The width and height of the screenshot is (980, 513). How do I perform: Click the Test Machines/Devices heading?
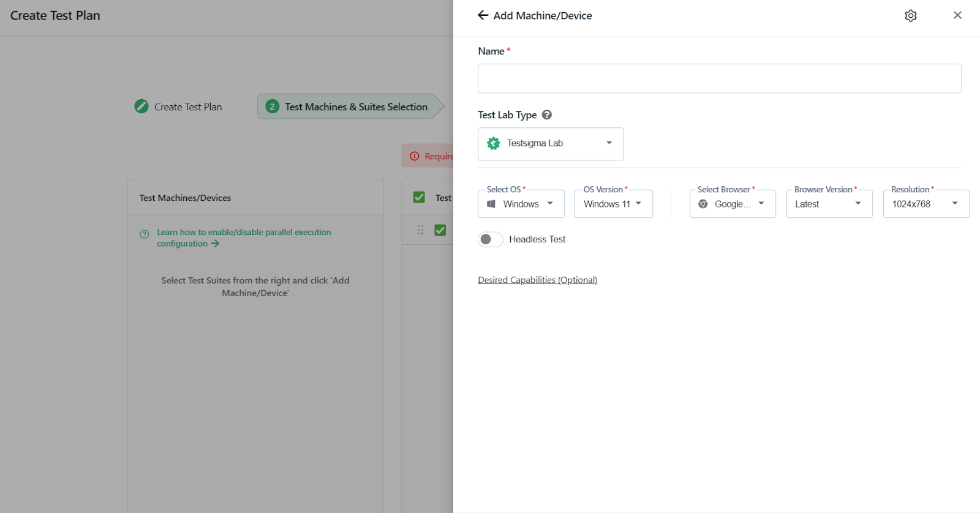pyautogui.click(x=185, y=198)
